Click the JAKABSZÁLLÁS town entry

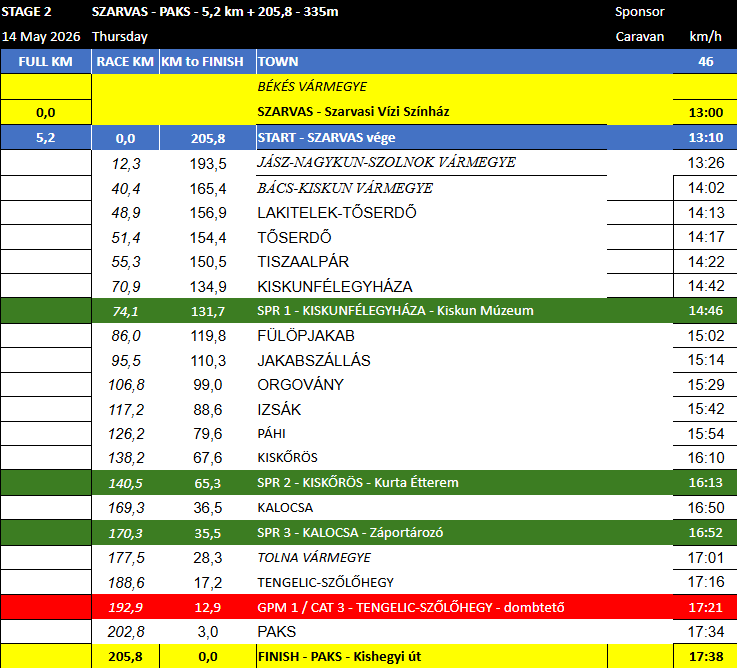(x=314, y=360)
